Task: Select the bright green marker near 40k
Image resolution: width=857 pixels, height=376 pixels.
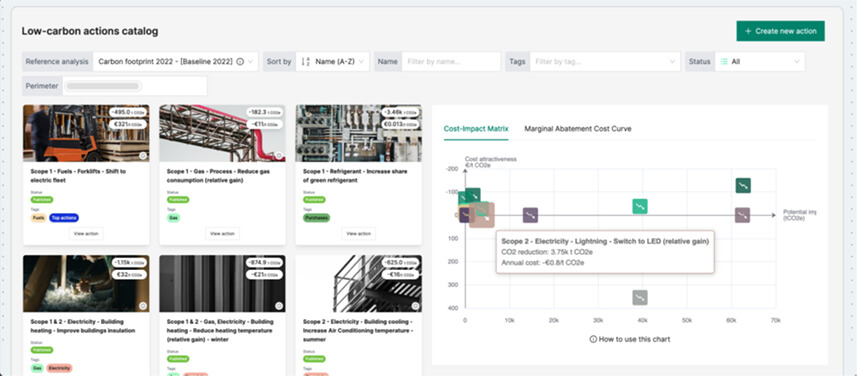Action: tap(640, 207)
